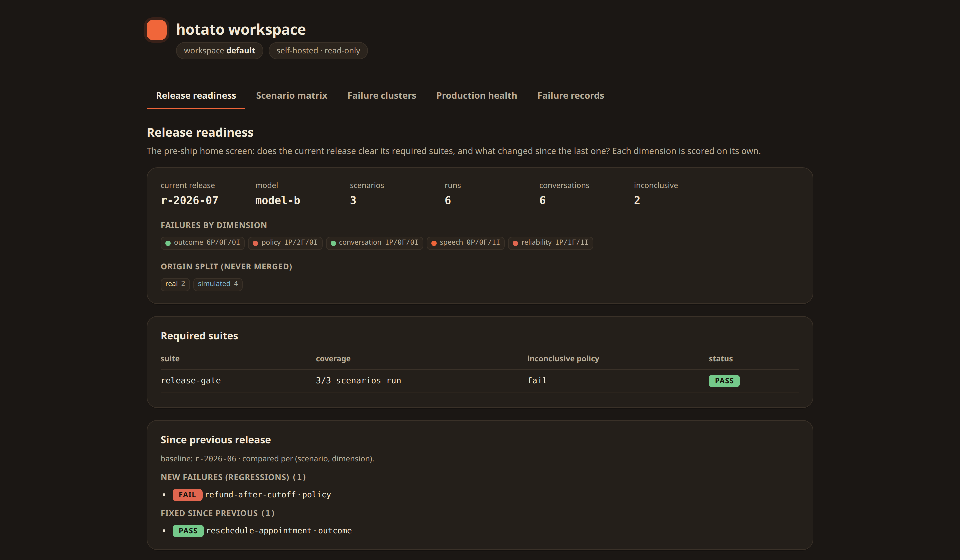Image resolution: width=960 pixels, height=560 pixels.
Task: Click the red dot on policy chip
Action: (x=255, y=243)
